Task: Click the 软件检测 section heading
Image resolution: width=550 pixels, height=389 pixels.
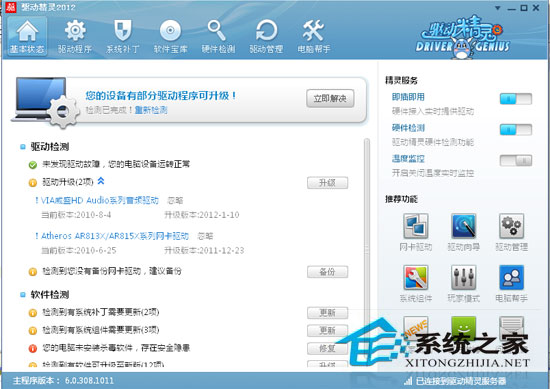Action: click(x=49, y=295)
